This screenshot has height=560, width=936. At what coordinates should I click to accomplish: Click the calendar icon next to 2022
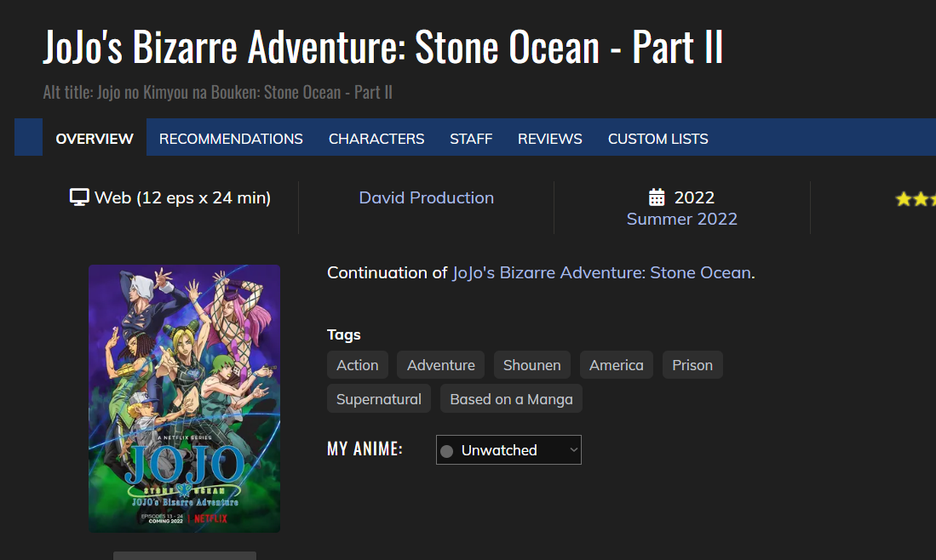pos(657,197)
